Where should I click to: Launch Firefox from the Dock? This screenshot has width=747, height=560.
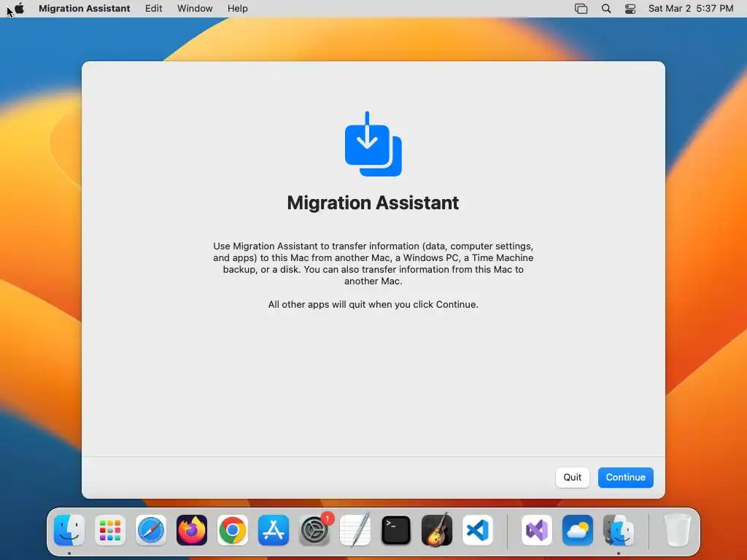coord(192,530)
